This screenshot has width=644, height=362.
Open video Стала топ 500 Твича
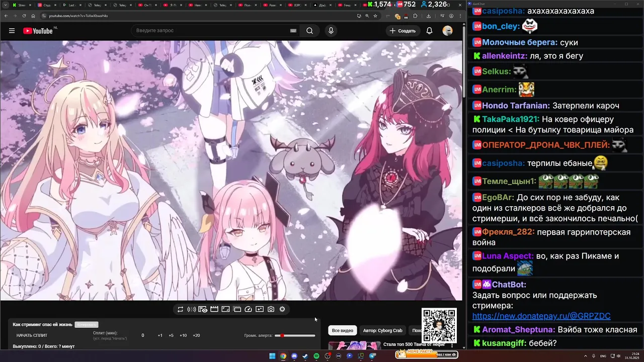click(414, 344)
